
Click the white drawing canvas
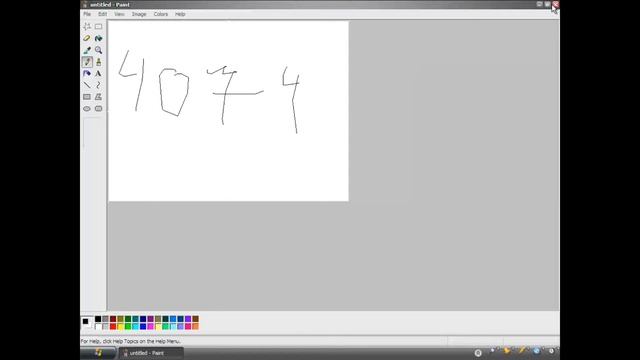229,111
